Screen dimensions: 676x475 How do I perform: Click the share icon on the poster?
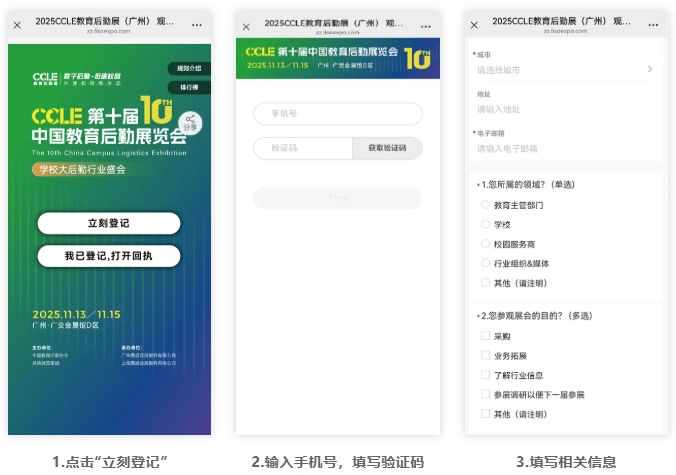(x=190, y=122)
